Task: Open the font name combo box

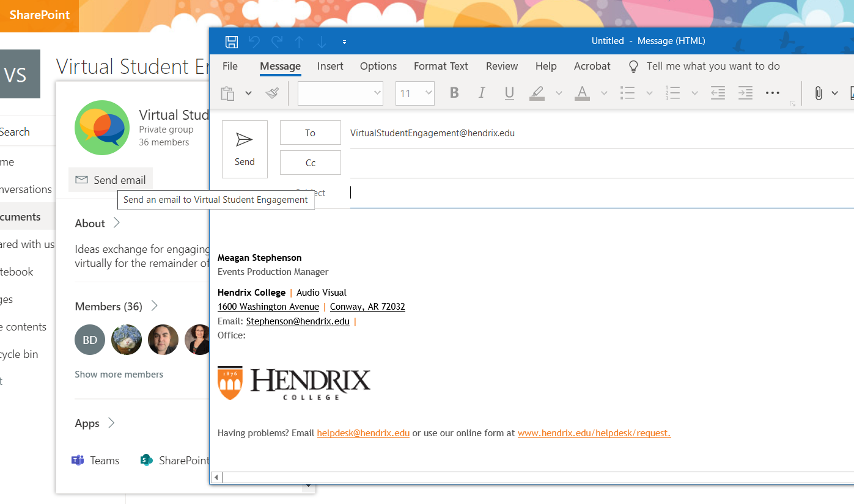Action: click(340, 93)
